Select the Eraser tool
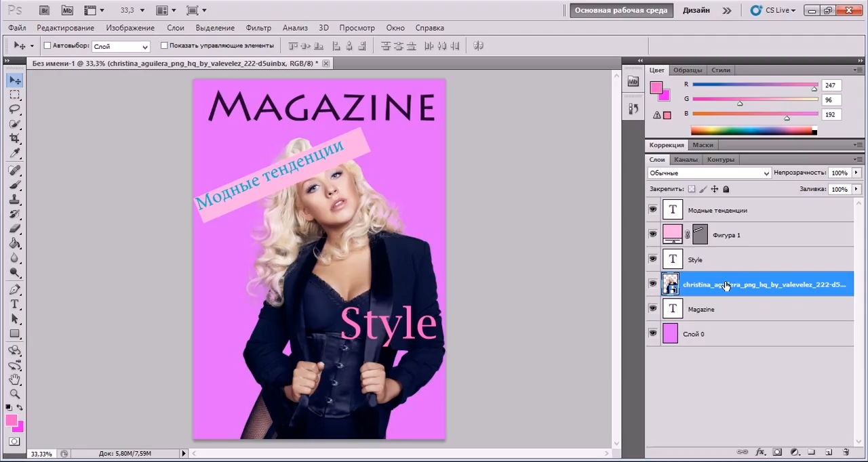 coord(14,228)
